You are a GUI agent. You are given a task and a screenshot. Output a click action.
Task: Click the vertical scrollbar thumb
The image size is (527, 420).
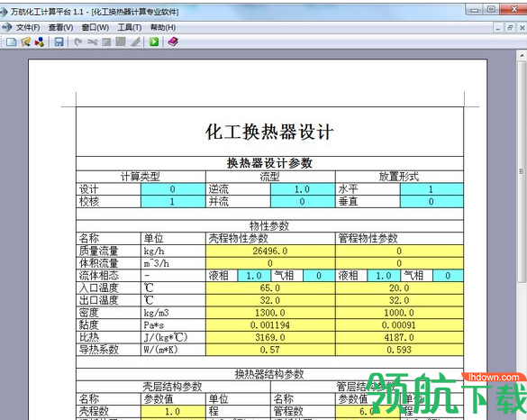click(522, 171)
